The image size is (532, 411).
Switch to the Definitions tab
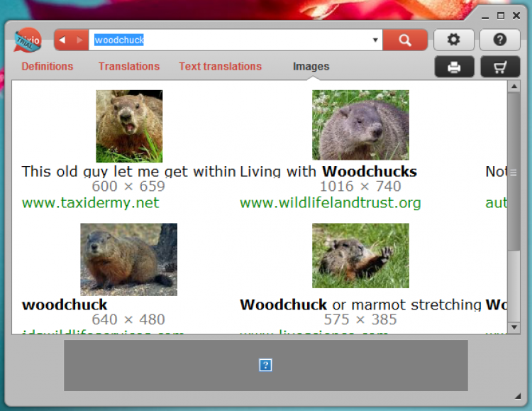pyautogui.click(x=48, y=66)
